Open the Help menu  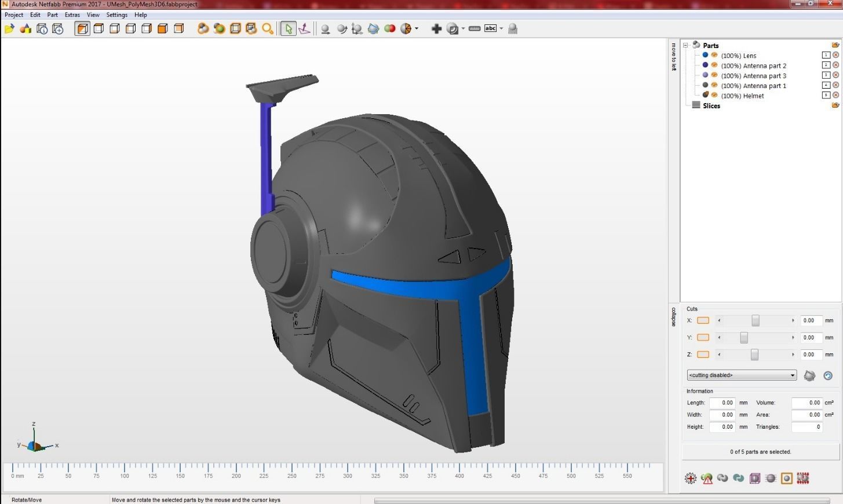tap(141, 14)
